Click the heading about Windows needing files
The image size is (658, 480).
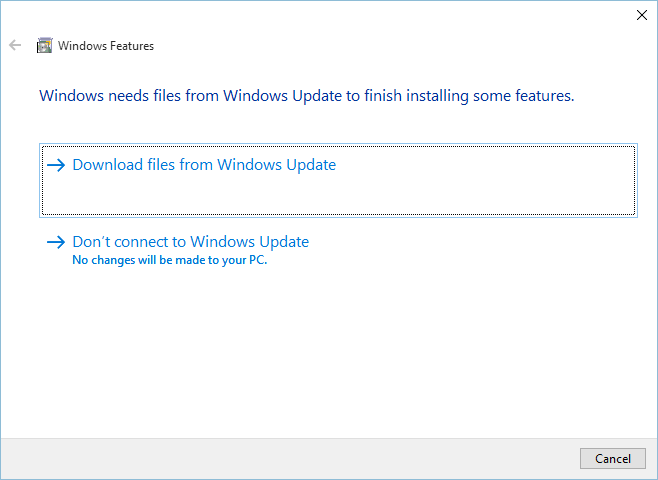[x=306, y=96]
